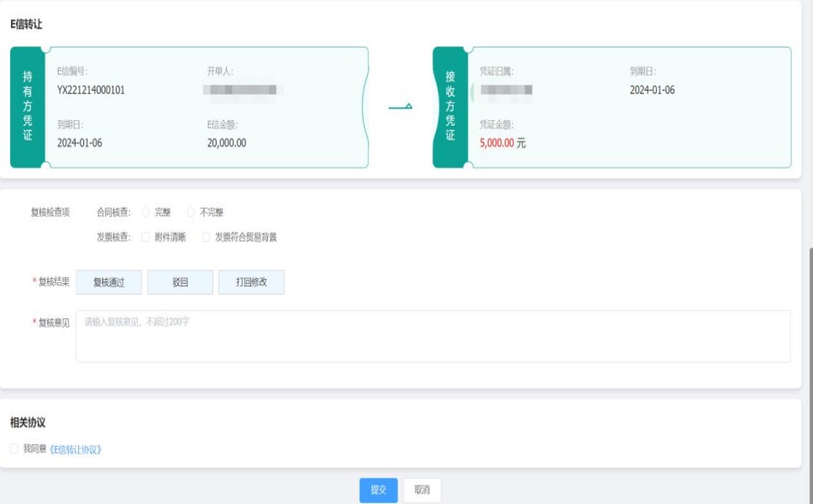Click the E信编号 YX221214000101 value
813x504 pixels.
tap(91, 90)
